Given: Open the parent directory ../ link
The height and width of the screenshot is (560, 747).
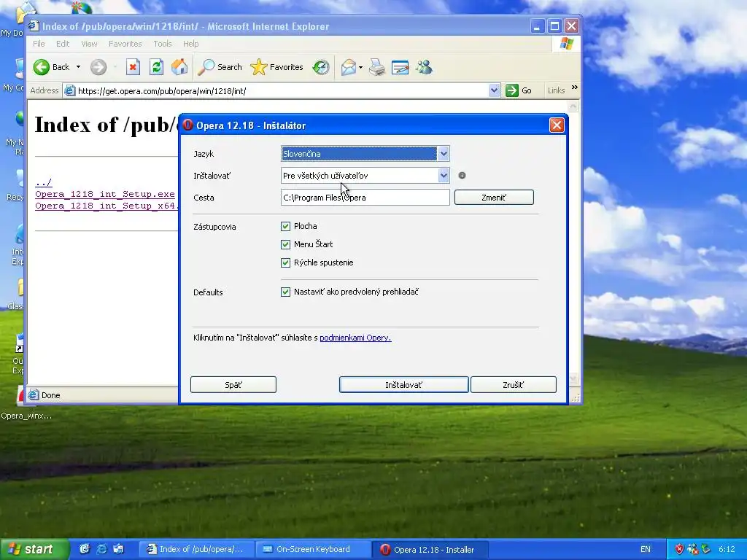Looking at the screenshot, I should click(43, 182).
